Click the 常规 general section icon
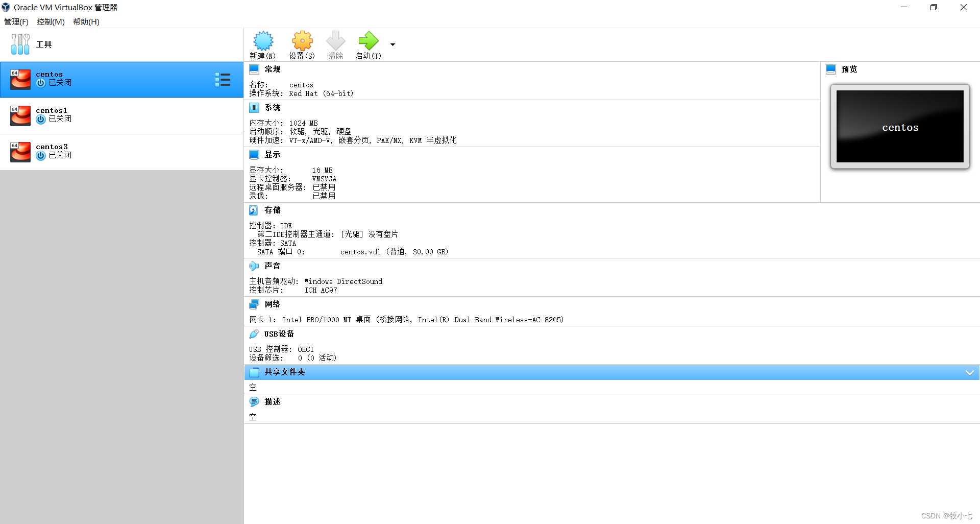980x524 pixels. (254, 69)
